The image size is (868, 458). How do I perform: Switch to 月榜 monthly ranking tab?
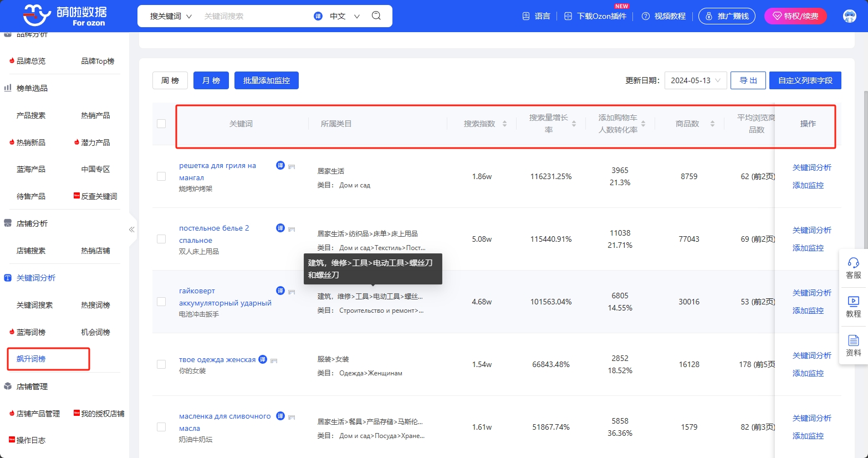211,80
